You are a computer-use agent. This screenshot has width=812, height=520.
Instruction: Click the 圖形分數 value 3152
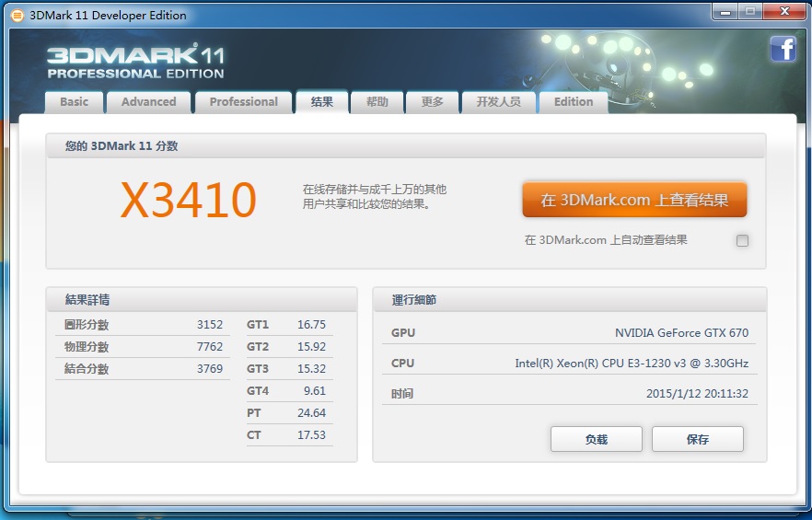(210, 325)
